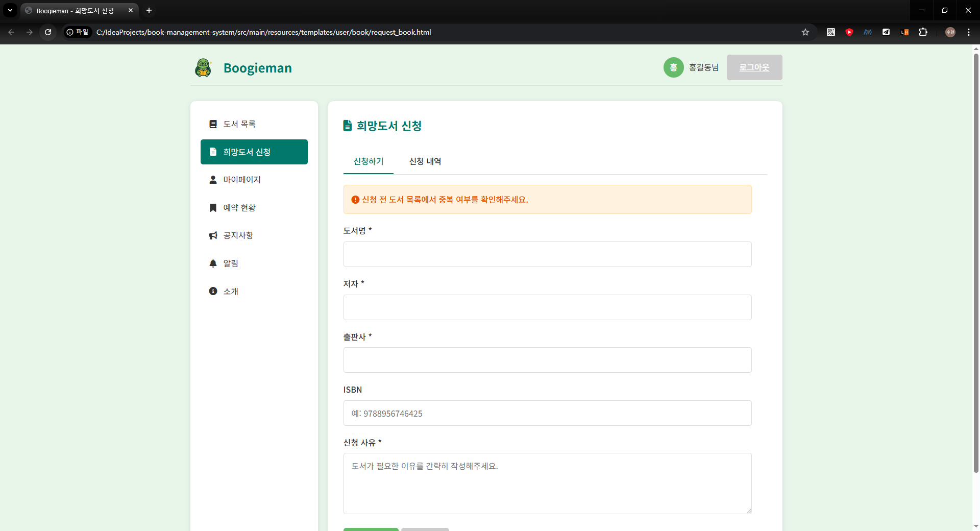Image resolution: width=980 pixels, height=531 pixels.
Task: Click the green submit button at the bottom
Action: pyautogui.click(x=371, y=530)
